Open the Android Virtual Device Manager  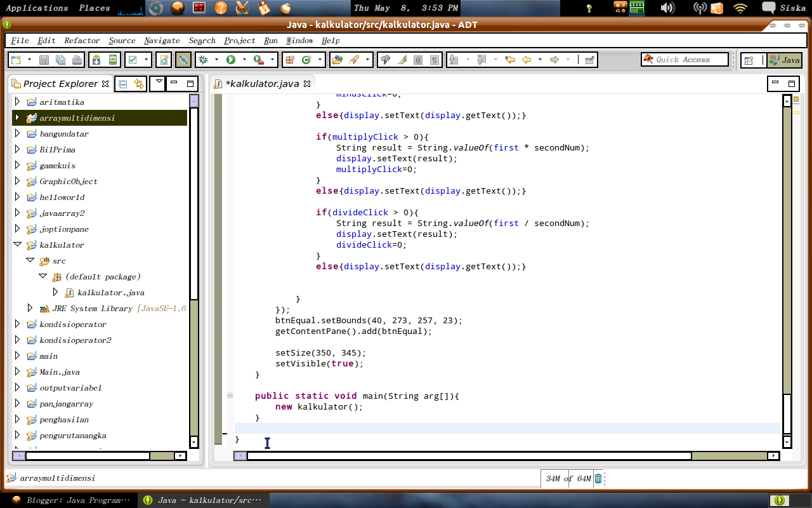click(x=113, y=59)
